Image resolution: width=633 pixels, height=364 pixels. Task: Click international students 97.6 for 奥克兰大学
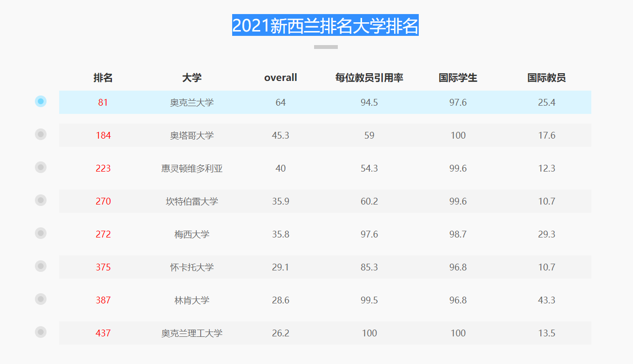(x=458, y=102)
